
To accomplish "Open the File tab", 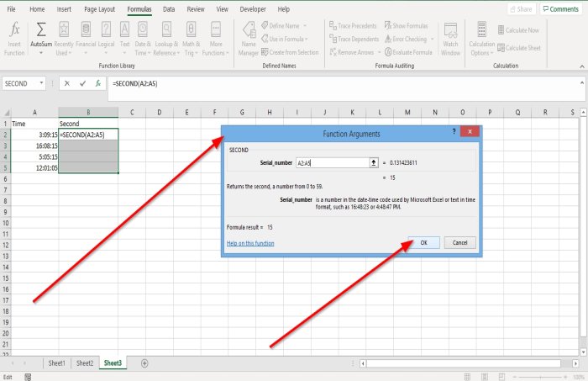I will pyautogui.click(x=11, y=9).
